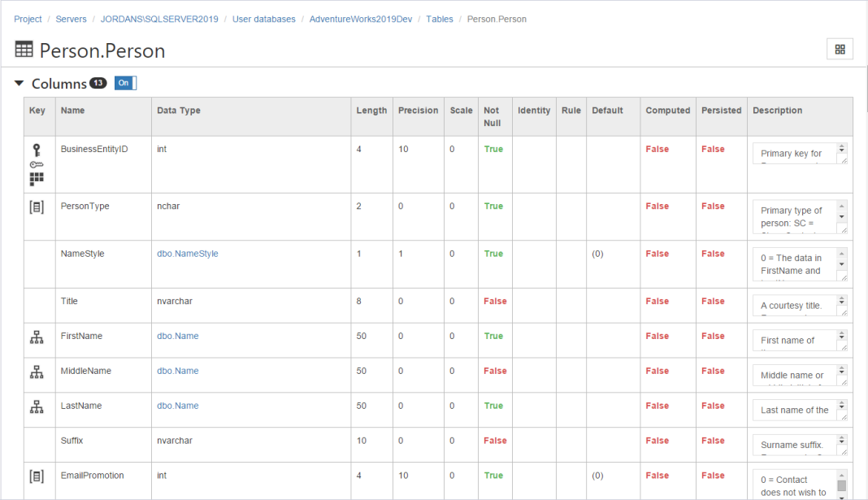Click the Person.Person table icon in the header
This screenshot has width=868, height=500.
point(24,49)
